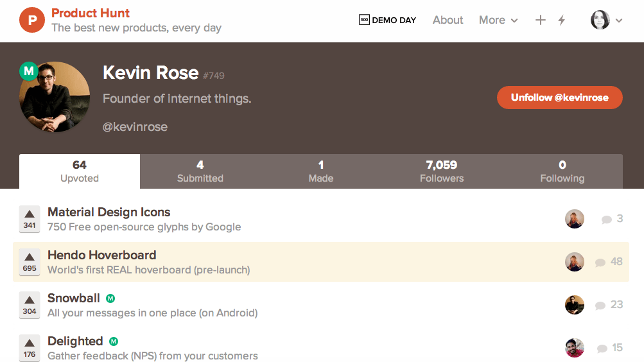The height and width of the screenshot is (362, 644).
Task: Click the green maker badge beside Delighted
Action: pos(114,341)
